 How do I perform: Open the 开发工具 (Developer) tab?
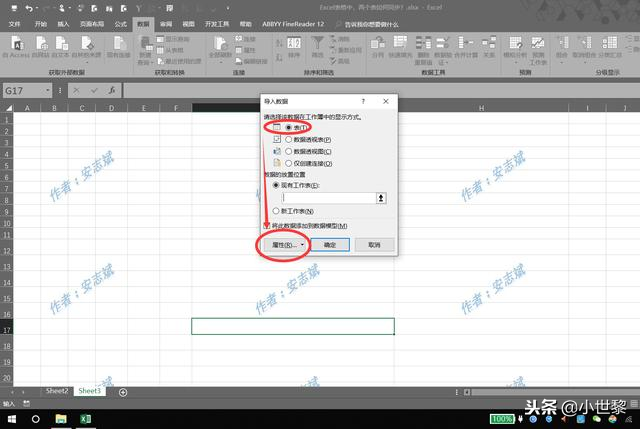[x=217, y=24]
